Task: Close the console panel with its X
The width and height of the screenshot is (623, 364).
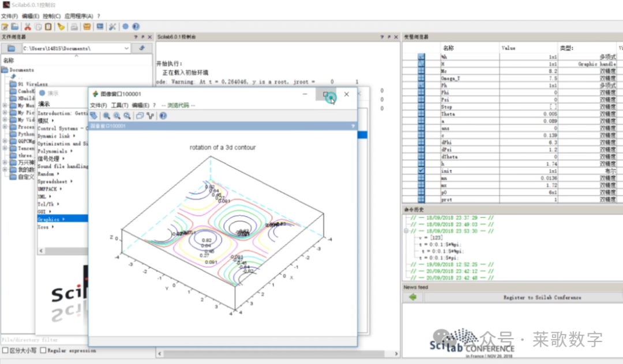Action: pos(396,37)
